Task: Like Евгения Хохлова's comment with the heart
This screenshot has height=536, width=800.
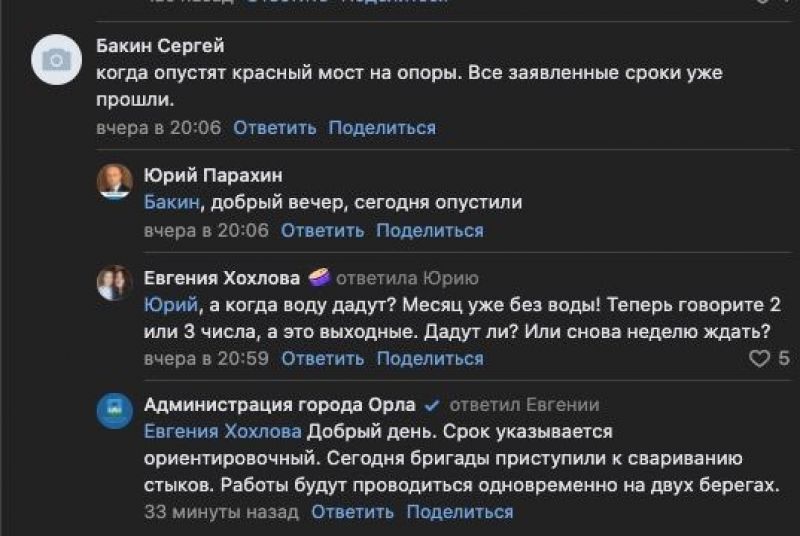Action: [759, 359]
